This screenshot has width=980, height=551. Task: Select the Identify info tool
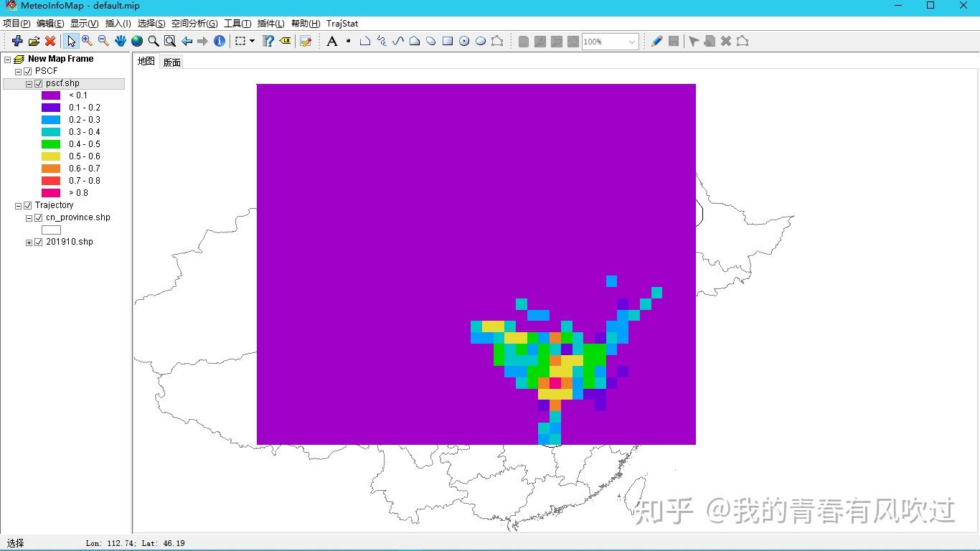[x=220, y=41]
